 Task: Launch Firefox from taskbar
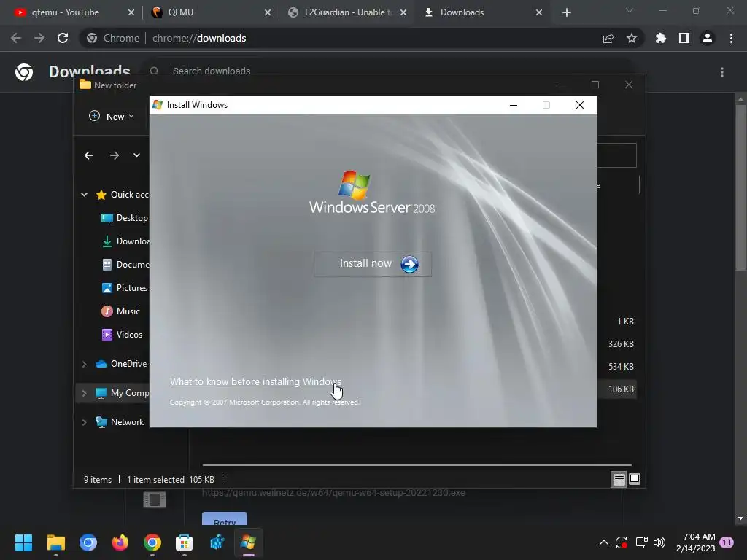[x=120, y=542]
